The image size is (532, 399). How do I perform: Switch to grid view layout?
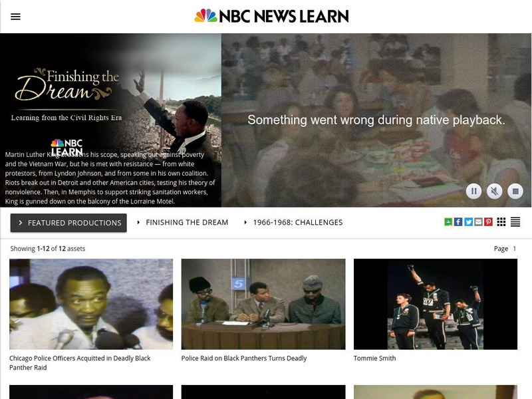coord(501,222)
